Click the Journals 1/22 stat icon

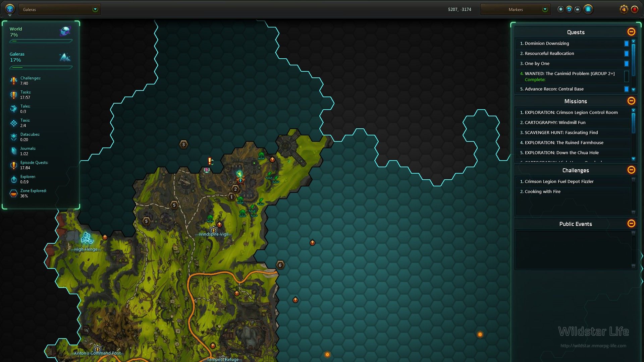tap(13, 151)
